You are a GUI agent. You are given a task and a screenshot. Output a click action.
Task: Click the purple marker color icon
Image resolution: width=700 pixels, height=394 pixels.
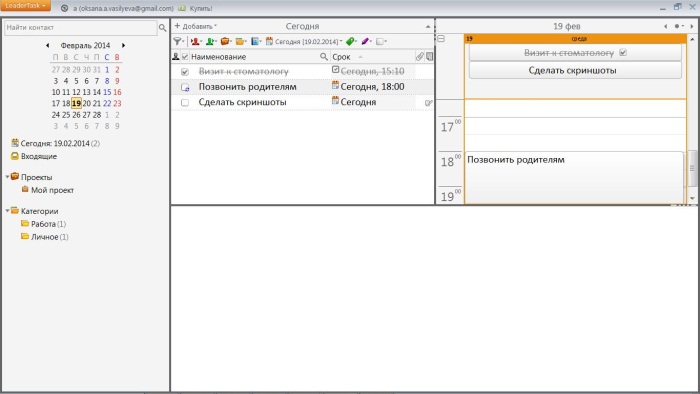click(x=366, y=41)
